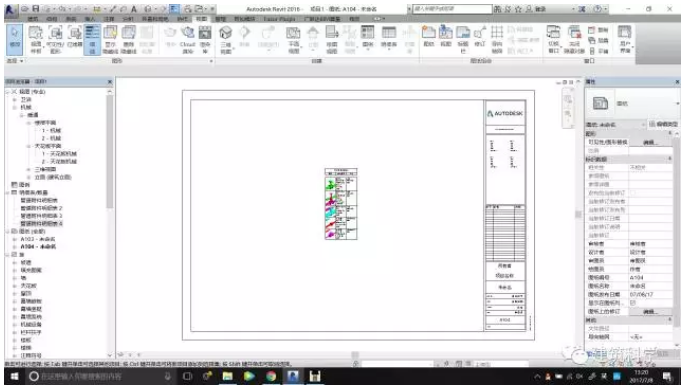Screen dimensions: 685x389
Task: Save the project from quick access toolbar
Action: click(36, 9)
